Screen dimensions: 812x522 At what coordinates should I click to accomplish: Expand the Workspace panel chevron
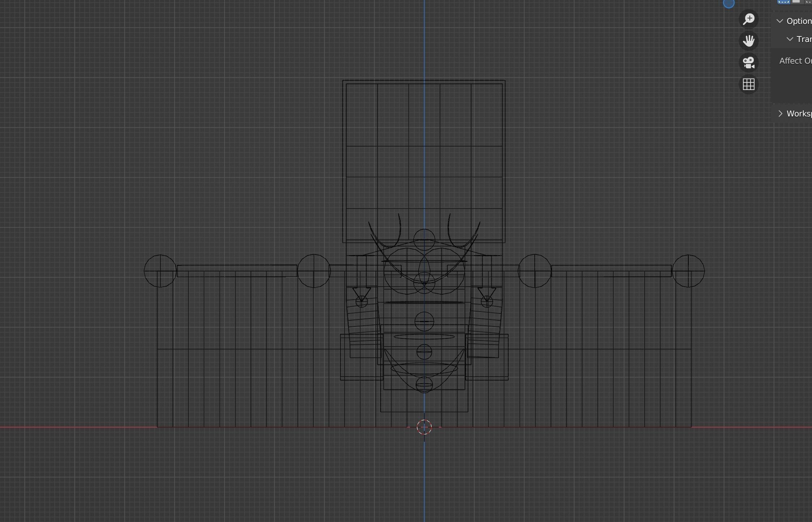pos(780,114)
